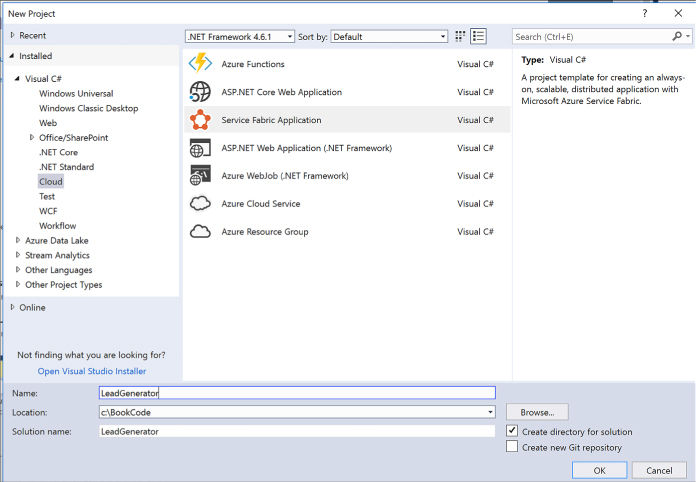Image resolution: width=696 pixels, height=482 pixels.
Task: Select the .NET Standard category
Action: click(67, 167)
